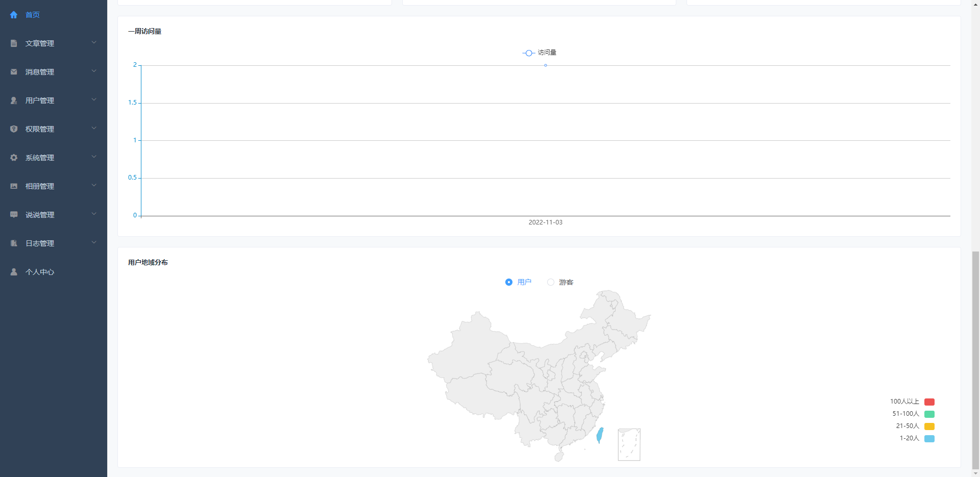Click the message management envelope icon
Screen dimensions: 980x477
(x=14, y=72)
